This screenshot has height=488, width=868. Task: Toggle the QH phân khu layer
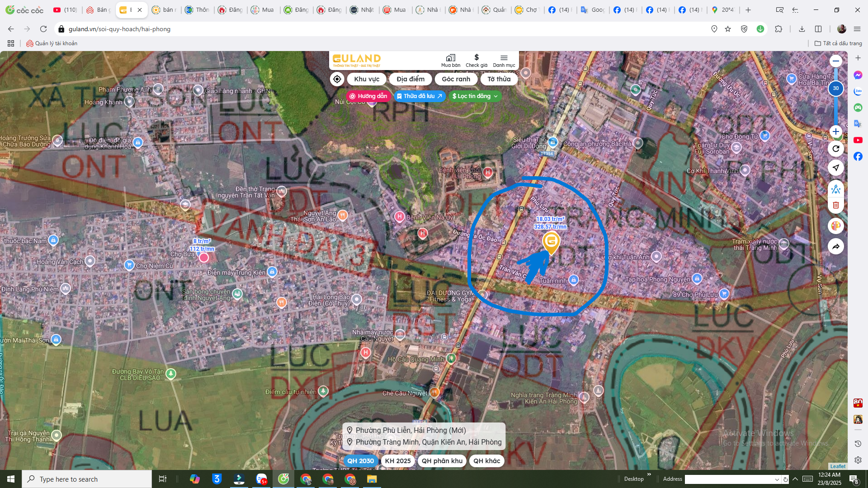pyautogui.click(x=442, y=461)
